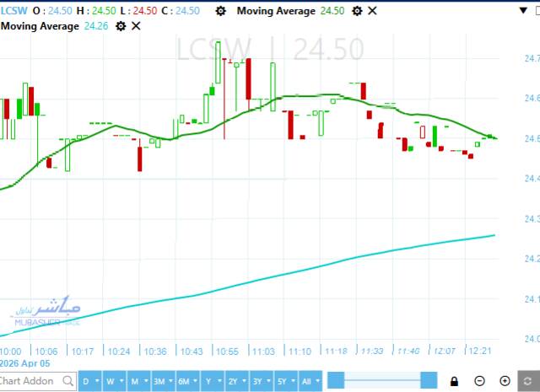Remove the 24.50 Moving Average indicator
Viewport: 540px width, 392px height.
[x=373, y=11]
